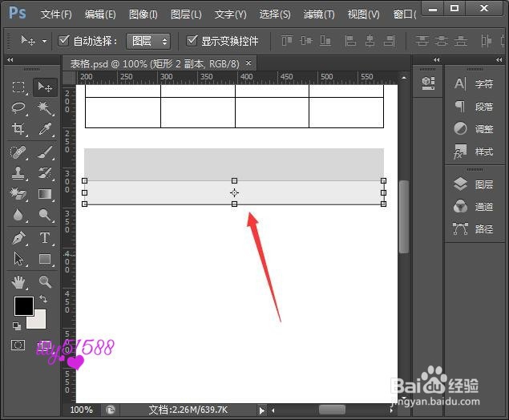Open the 编辑(E) menu
The image size is (509, 420).
[100, 14]
